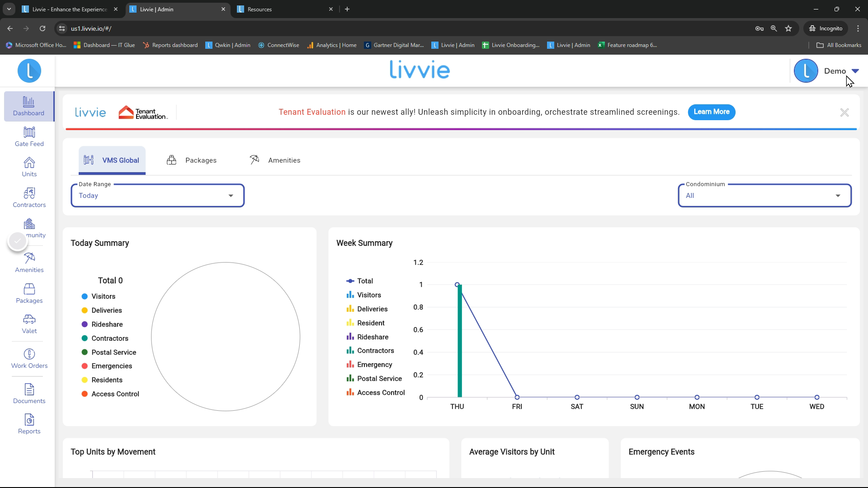Viewport: 868px width, 488px height.
Task: Open the Community sidebar icon
Action: pyautogui.click(x=29, y=228)
